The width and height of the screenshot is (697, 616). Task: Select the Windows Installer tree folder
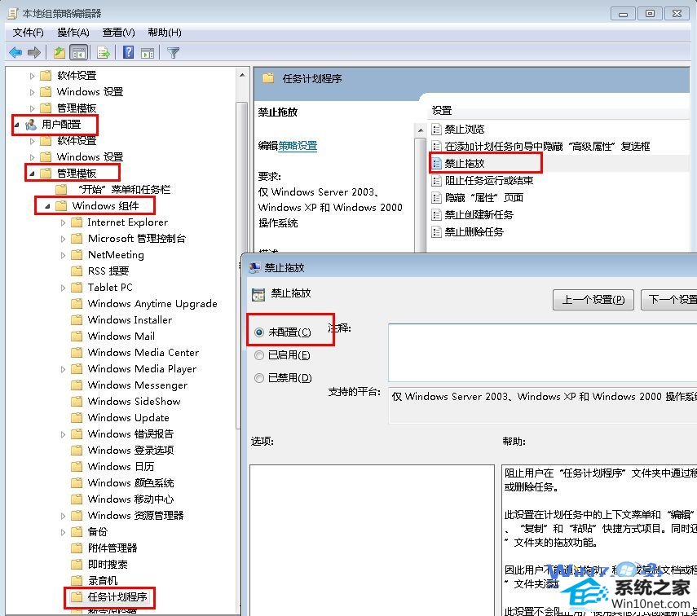click(x=130, y=320)
